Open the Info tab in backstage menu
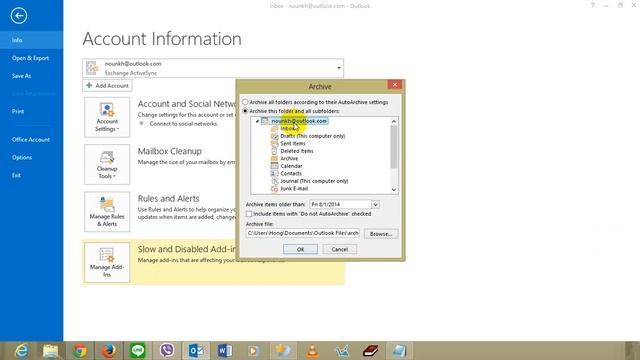The height and width of the screenshot is (360, 640). (x=31, y=40)
